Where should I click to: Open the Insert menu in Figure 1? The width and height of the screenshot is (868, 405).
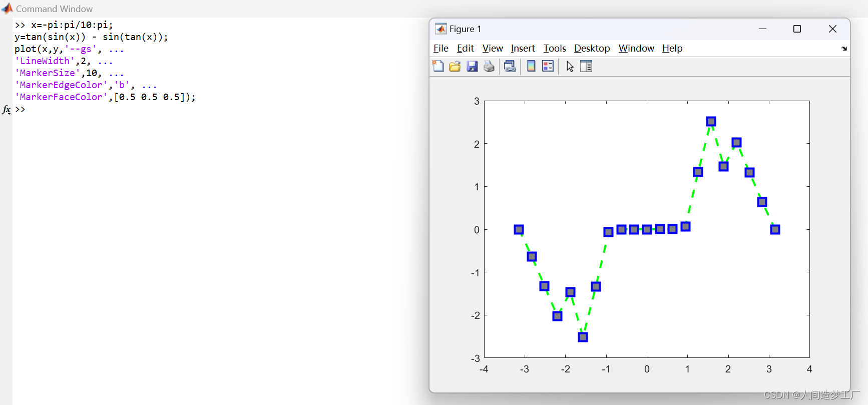pyautogui.click(x=523, y=48)
